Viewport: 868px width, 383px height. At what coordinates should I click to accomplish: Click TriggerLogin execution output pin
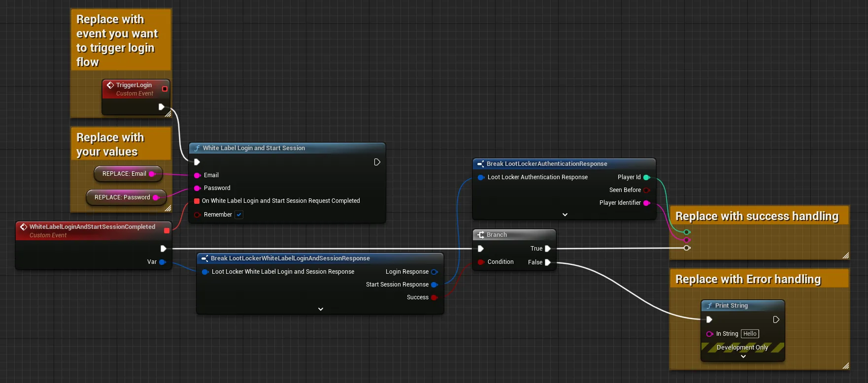coord(161,107)
